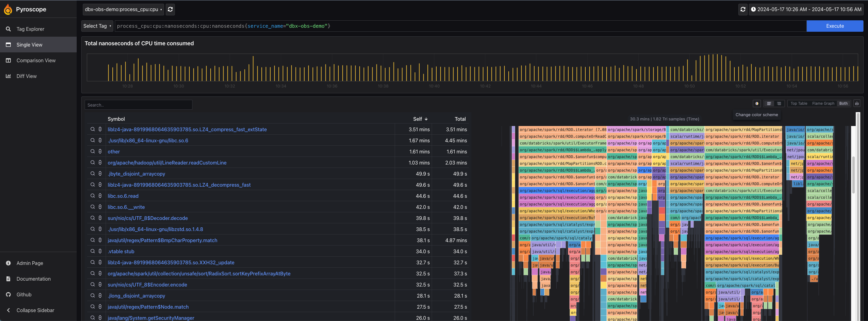This screenshot has height=321, width=868.
Task: Click the magnifier icon on the LineReader.readCustomLine row
Action: click(92, 163)
